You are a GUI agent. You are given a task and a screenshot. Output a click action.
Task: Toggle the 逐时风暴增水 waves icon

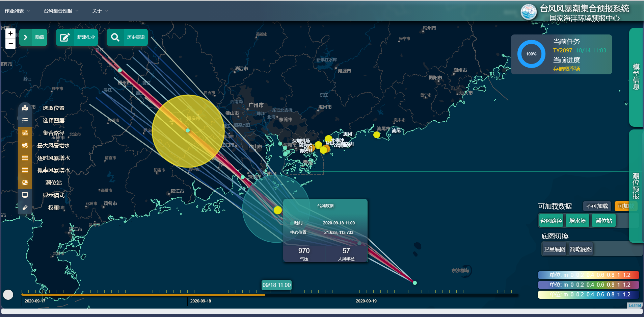coord(25,158)
